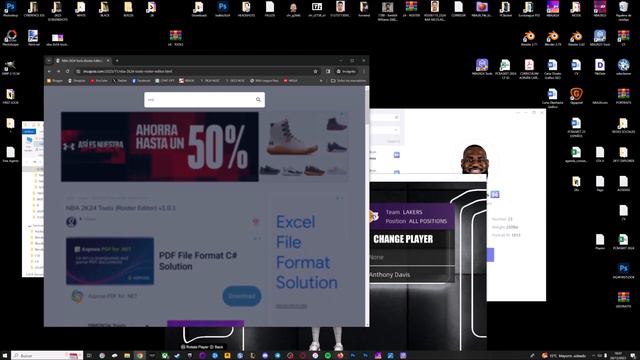The image size is (640, 360).
Task: Click the taskbar Buscar search box
Action: pos(47,356)
